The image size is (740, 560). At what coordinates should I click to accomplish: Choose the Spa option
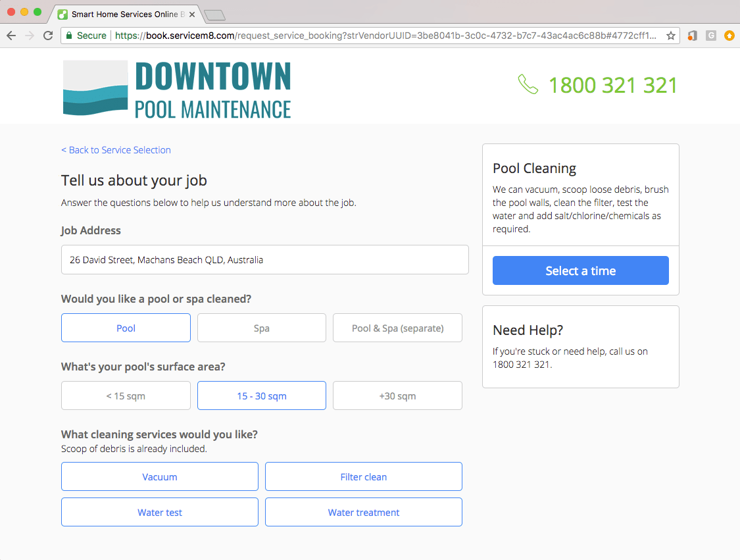click(261, 328)
